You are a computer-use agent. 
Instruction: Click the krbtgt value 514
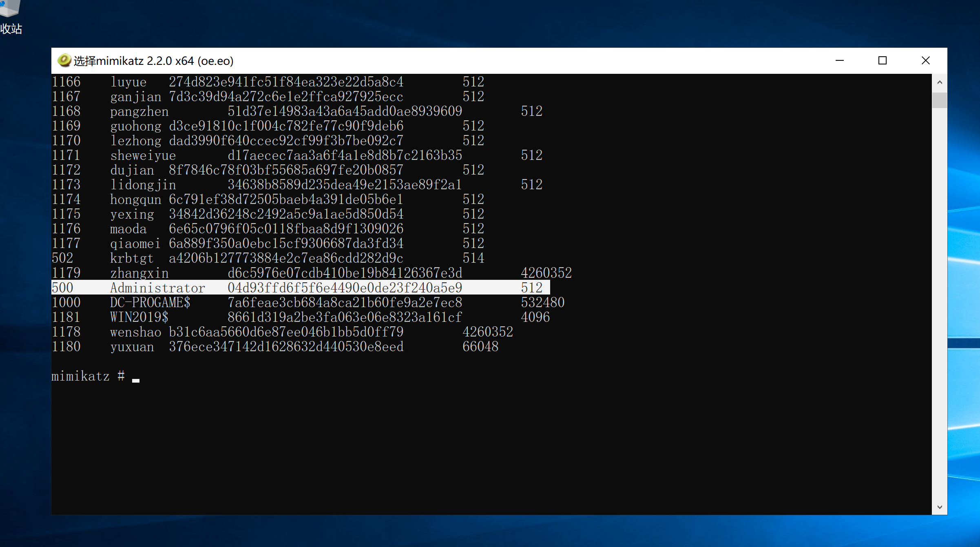click(x=473, y=258)
